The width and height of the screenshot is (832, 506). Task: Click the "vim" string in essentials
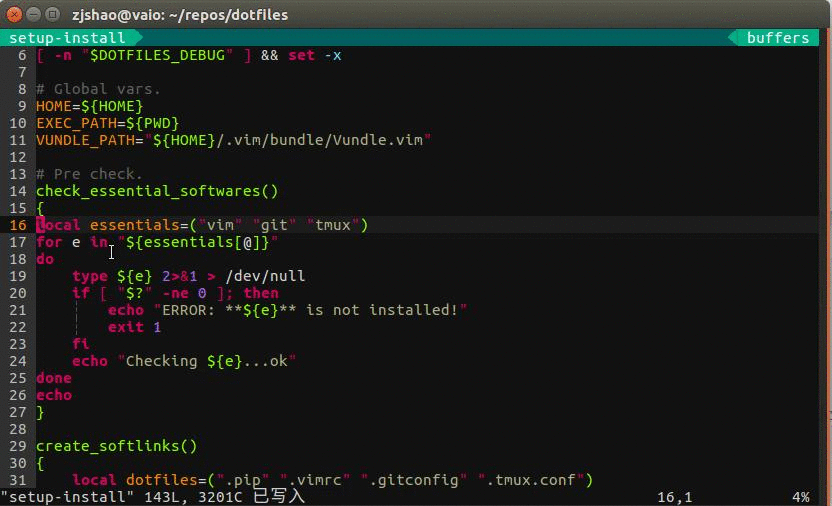tap(220, 225)
